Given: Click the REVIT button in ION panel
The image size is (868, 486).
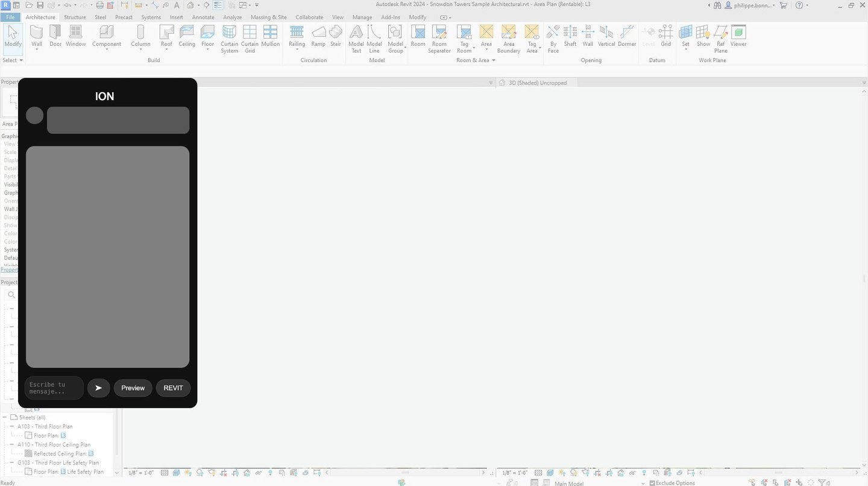Looking at the screenshot, I should [x=173, y=388].
